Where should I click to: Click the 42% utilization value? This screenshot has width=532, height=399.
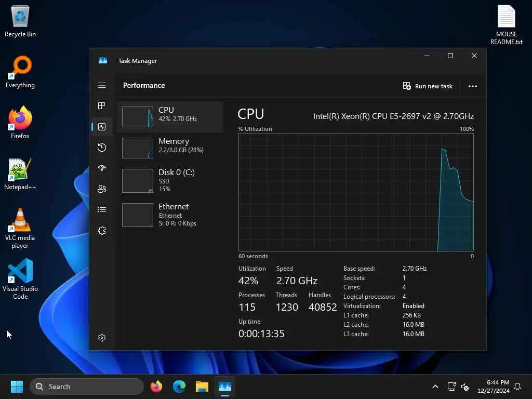(248, 281)
